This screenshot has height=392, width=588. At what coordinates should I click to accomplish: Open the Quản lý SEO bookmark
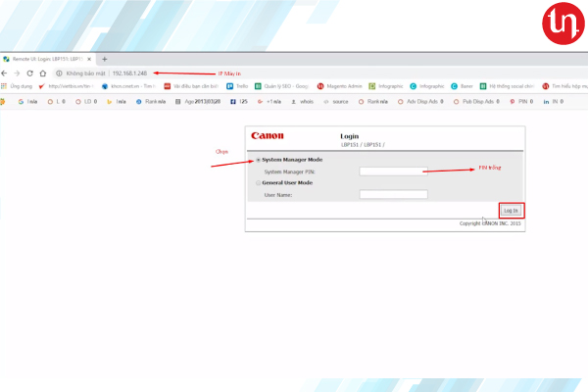[x=281, y=86]
